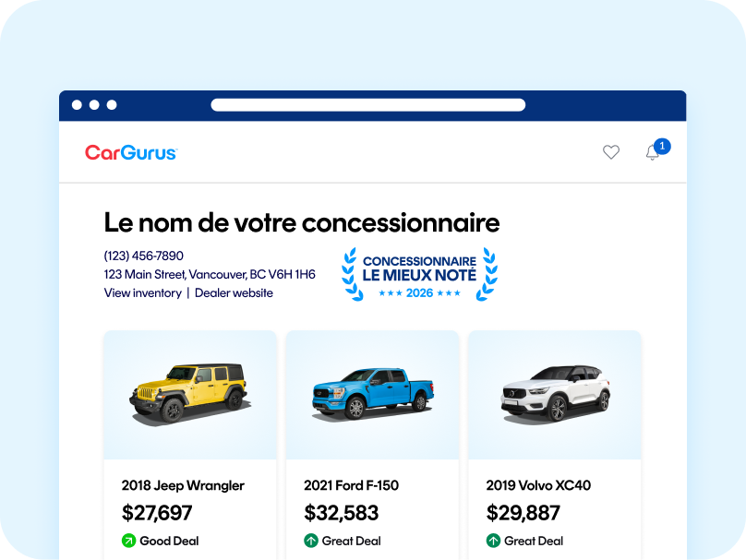
Task: Click the dealer name heading
Action: [x=302, y=222]
